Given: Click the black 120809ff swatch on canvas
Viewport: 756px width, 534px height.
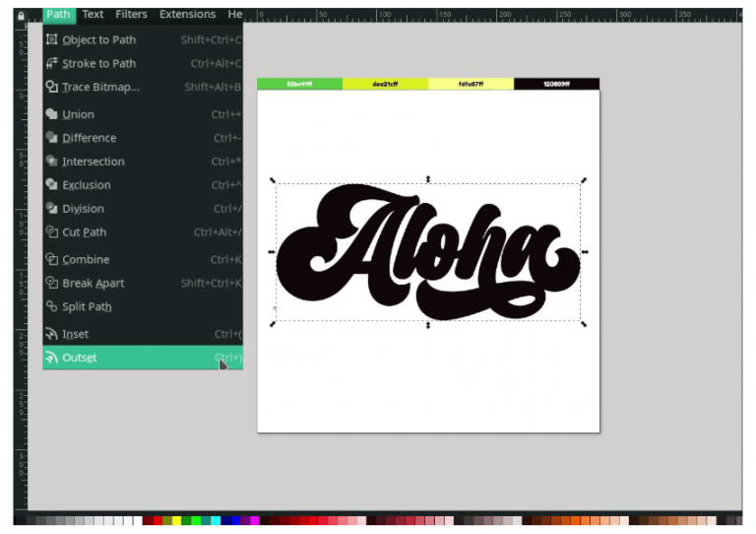Looking at the screenshot, I should click(x=557, y=84).
